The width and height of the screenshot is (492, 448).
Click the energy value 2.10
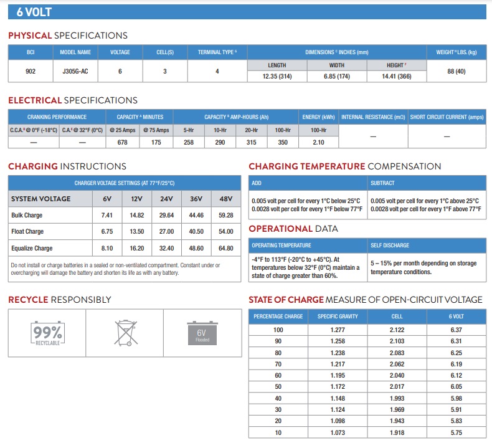pyautogui.click(x=318, y=142)
